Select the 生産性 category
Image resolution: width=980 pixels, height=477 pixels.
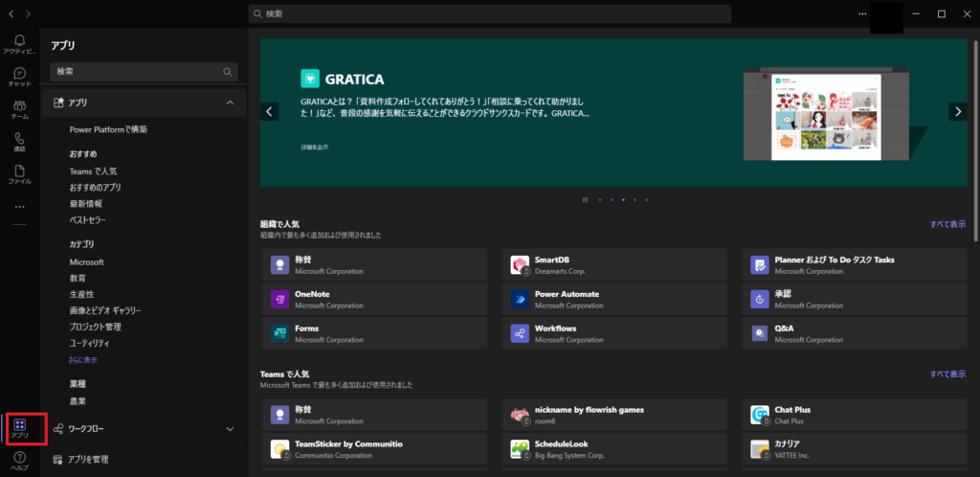(81, 294)
